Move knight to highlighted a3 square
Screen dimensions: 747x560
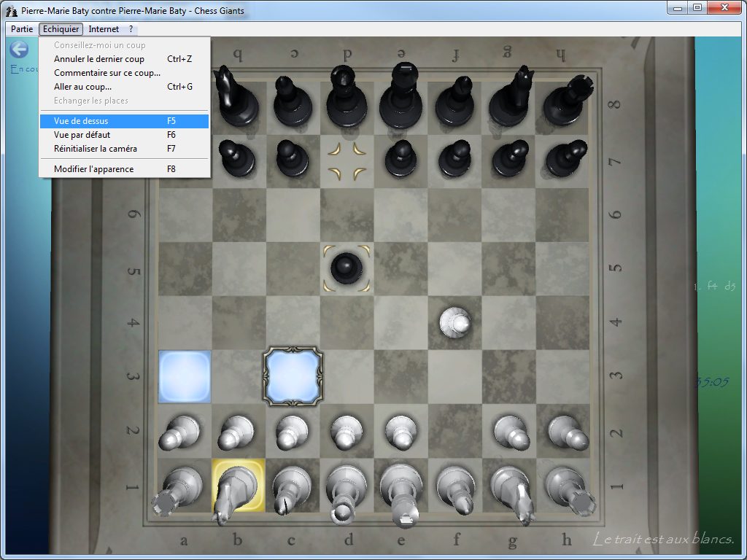184,376
